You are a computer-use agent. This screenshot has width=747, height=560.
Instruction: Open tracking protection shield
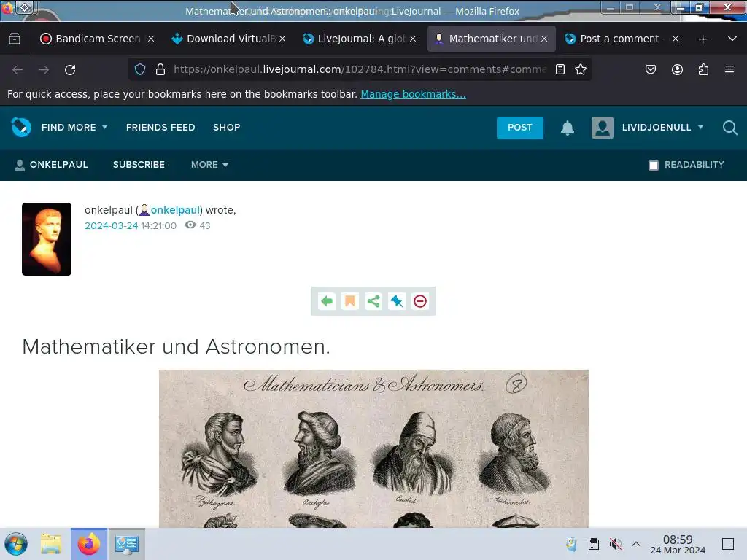[x=139, y=69]
